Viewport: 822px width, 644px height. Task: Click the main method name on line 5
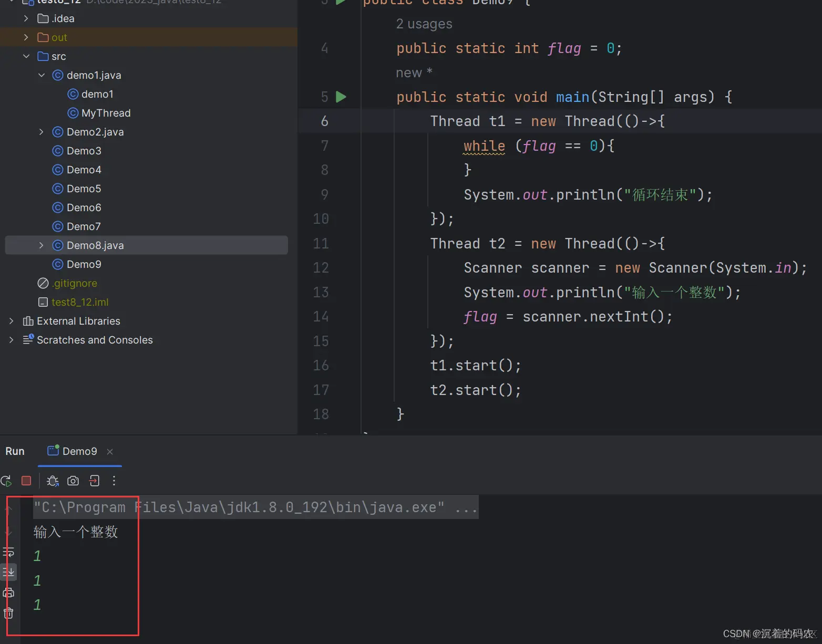[572, 97]
